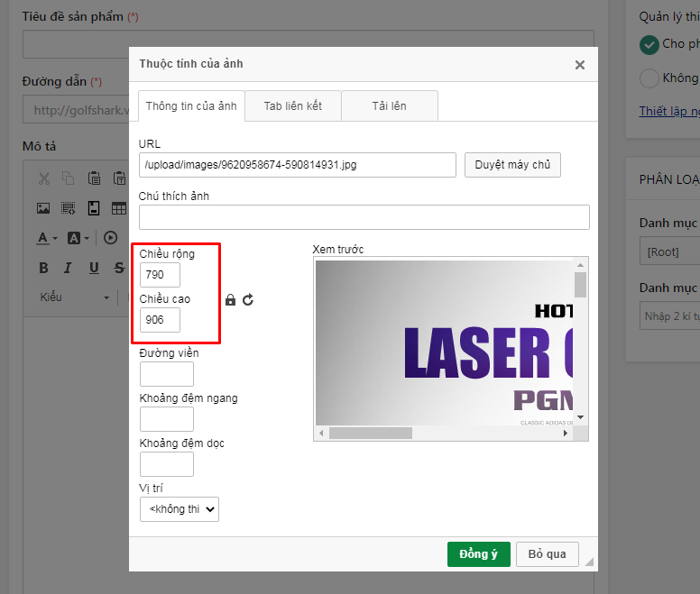Click the Đồng ý confirm button

click(478, 554)
